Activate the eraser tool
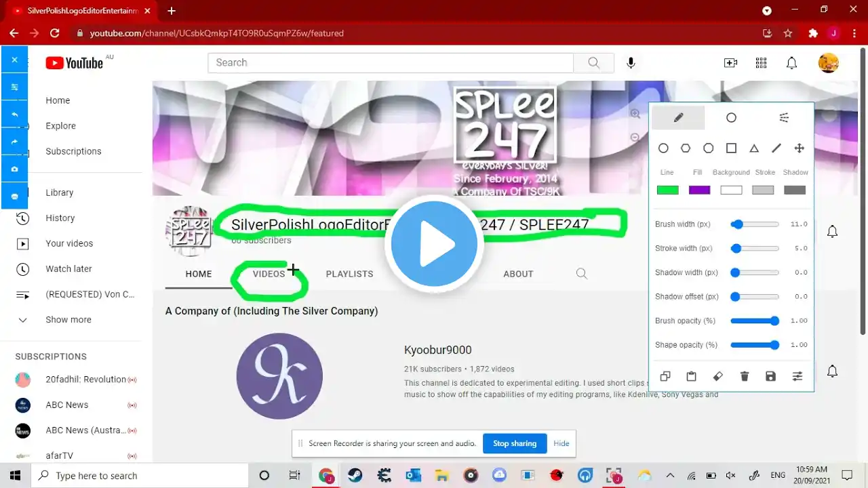This screenshot has width=868, height=488. pos(718,376)
